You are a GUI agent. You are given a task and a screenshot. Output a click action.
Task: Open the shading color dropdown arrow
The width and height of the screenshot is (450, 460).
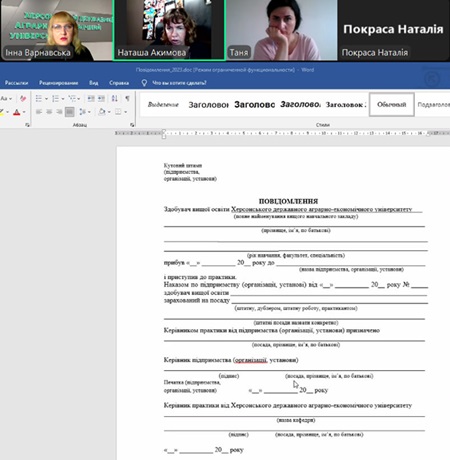(x=109, y=112)
